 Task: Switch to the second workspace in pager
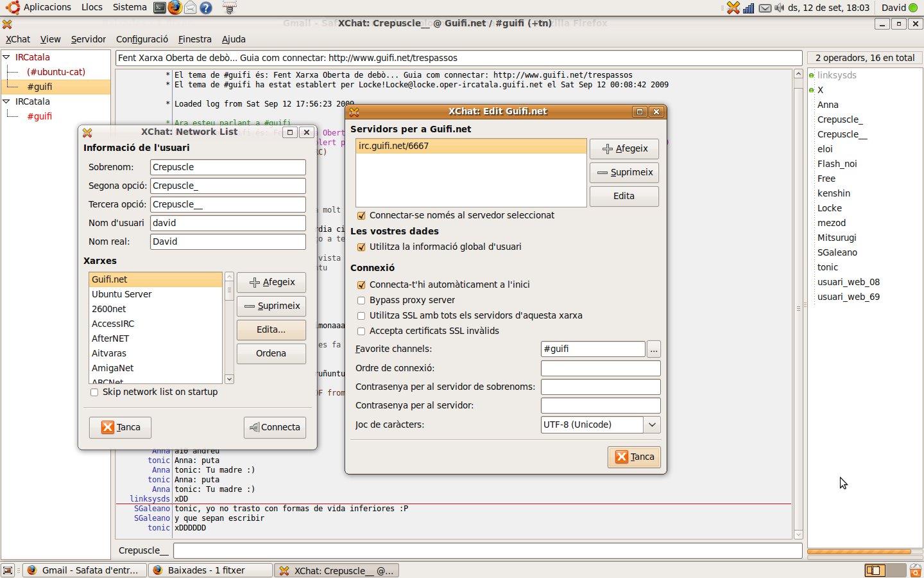pos(894,570)
